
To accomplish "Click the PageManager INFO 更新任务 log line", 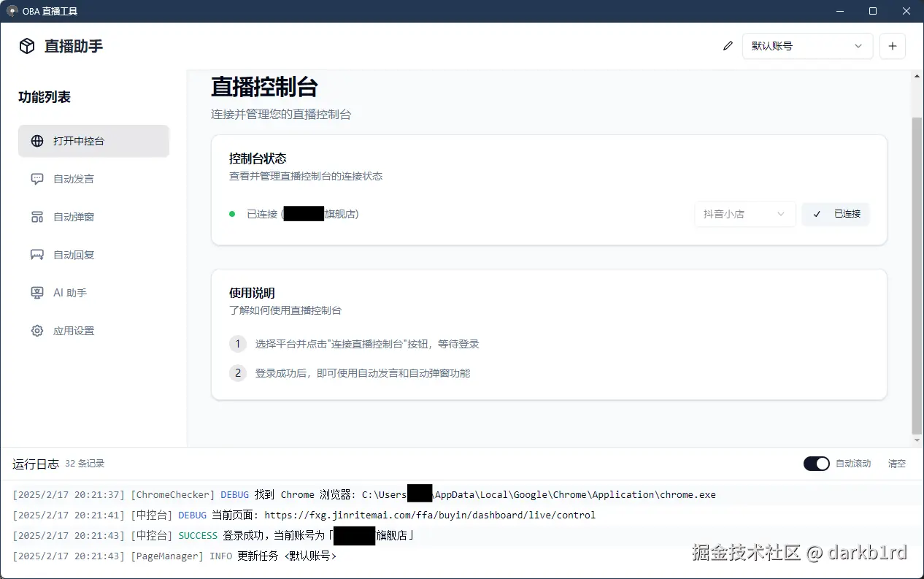I will (x=174, y=556).
